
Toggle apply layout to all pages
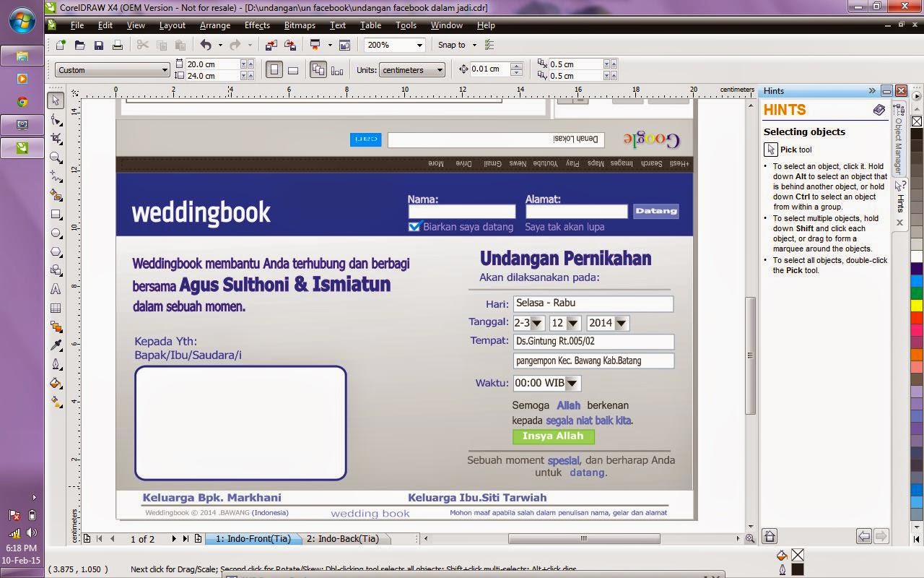coord(318,70)
